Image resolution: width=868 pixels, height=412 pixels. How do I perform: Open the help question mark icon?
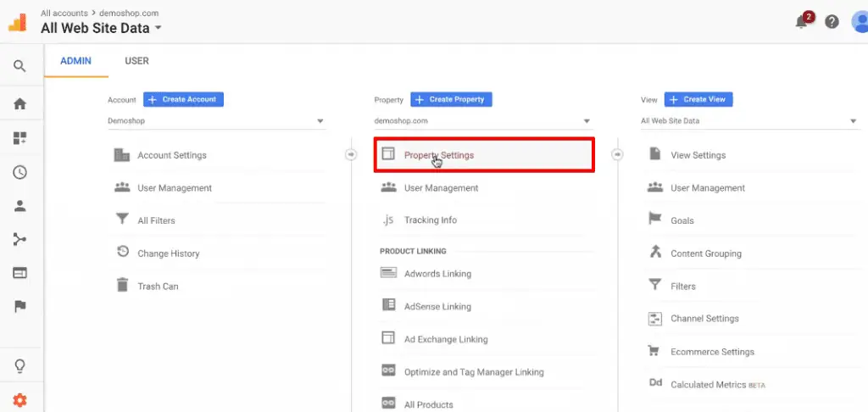(832, 21)
